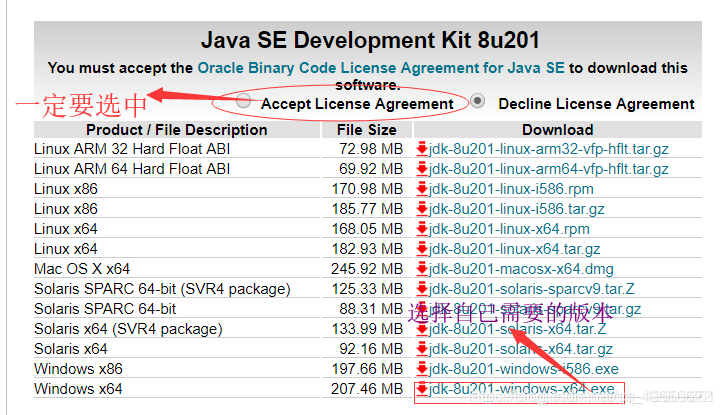Click download arrow icon for linux-arm64-vfp-hflt.tar.gz

[421, 169]
